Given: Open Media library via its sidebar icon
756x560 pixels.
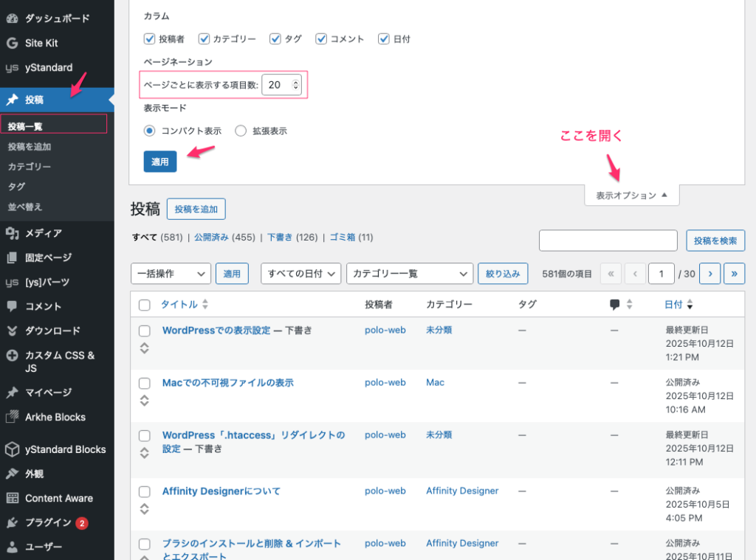Looking at the screenshot, I should (12, 233).
